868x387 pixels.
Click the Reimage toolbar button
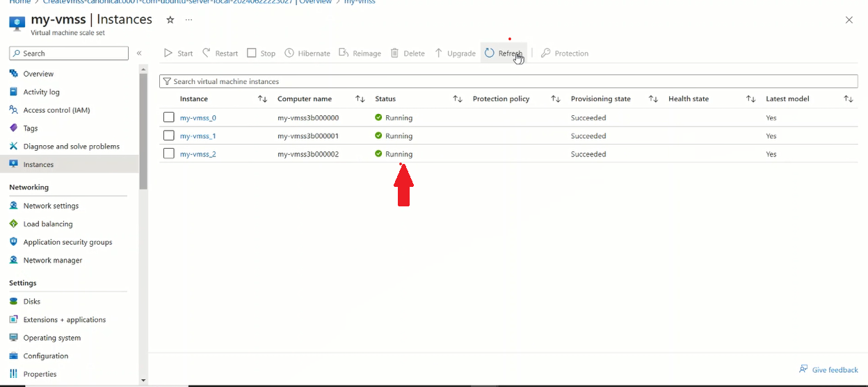[x=360, y=53]
